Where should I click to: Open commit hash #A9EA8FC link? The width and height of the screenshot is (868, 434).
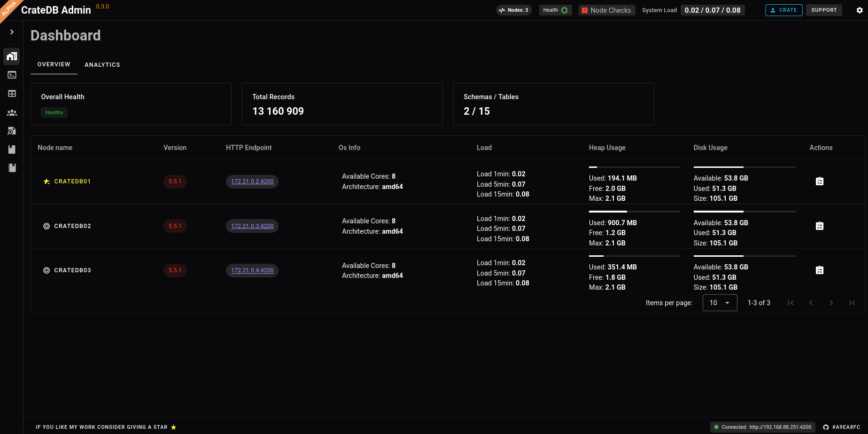[846, 427]
